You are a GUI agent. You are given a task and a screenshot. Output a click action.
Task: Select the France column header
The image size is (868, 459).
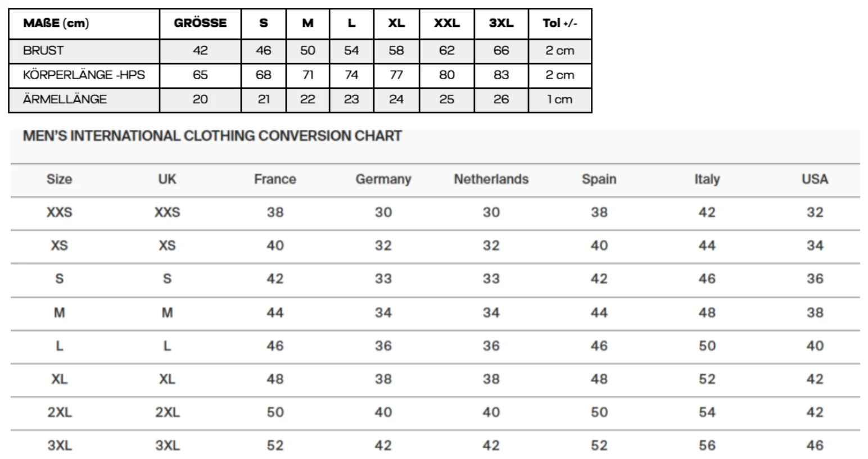pos(275,179)
